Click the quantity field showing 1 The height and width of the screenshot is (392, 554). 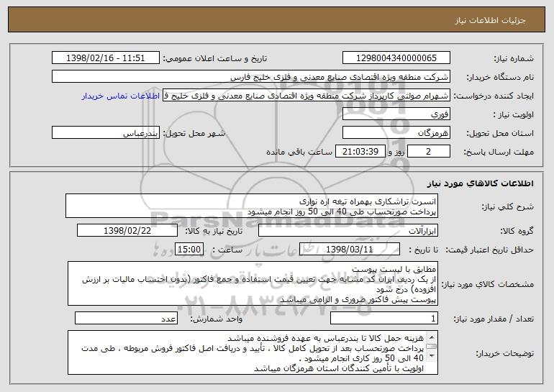[x=384, y=318]
